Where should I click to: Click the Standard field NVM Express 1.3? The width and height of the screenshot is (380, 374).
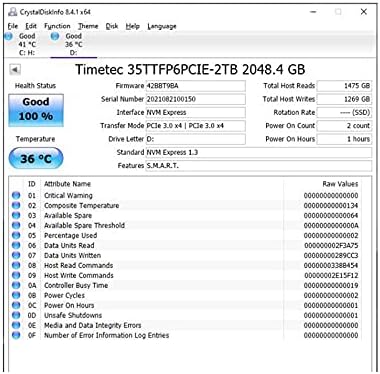click(x=259, y=152)
